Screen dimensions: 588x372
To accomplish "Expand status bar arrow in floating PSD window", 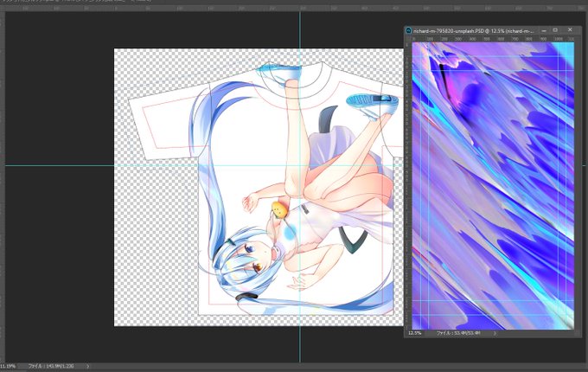I will (495, 333).
